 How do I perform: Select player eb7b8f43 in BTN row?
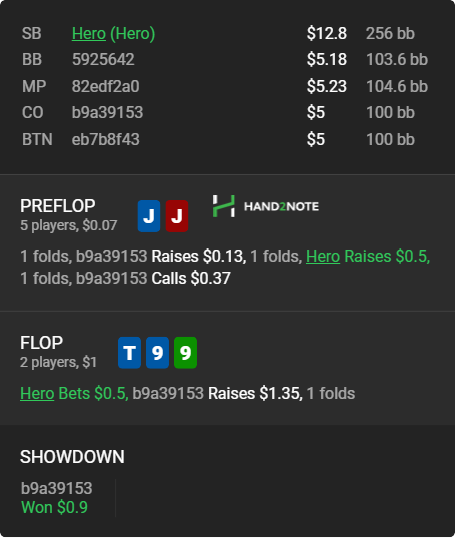(x=106, y=139)
